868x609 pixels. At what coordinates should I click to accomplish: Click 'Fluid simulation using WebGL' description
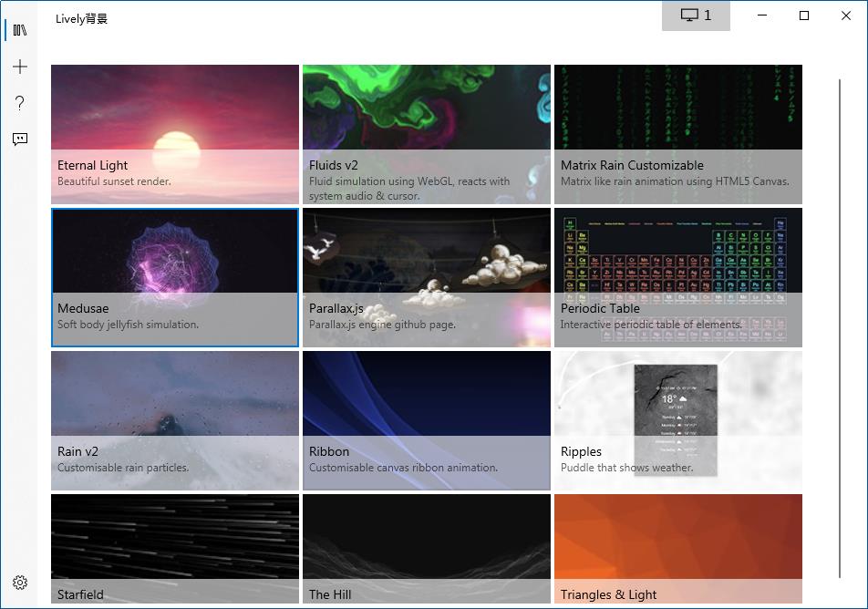(x=409, y=189)
